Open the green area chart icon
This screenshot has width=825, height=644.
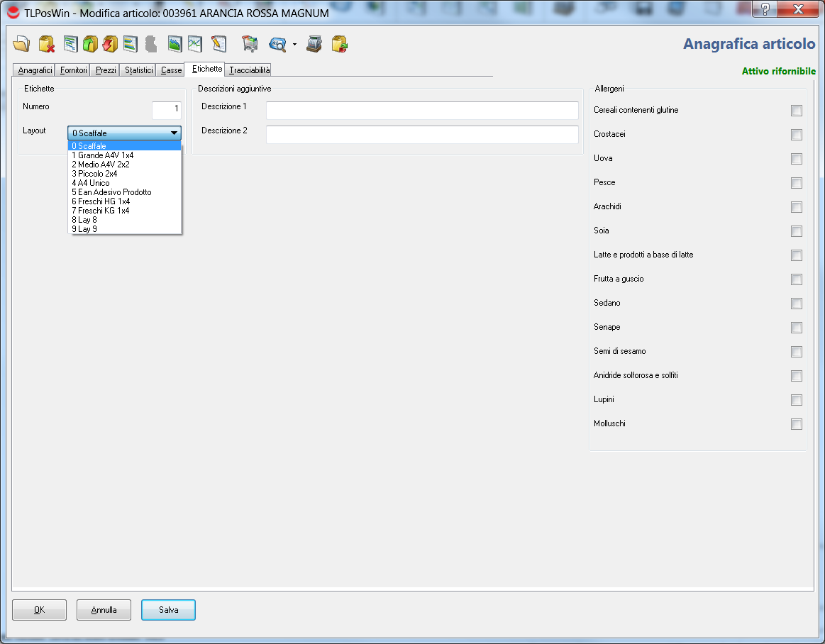pyautogui.click(x=175, y=45)
